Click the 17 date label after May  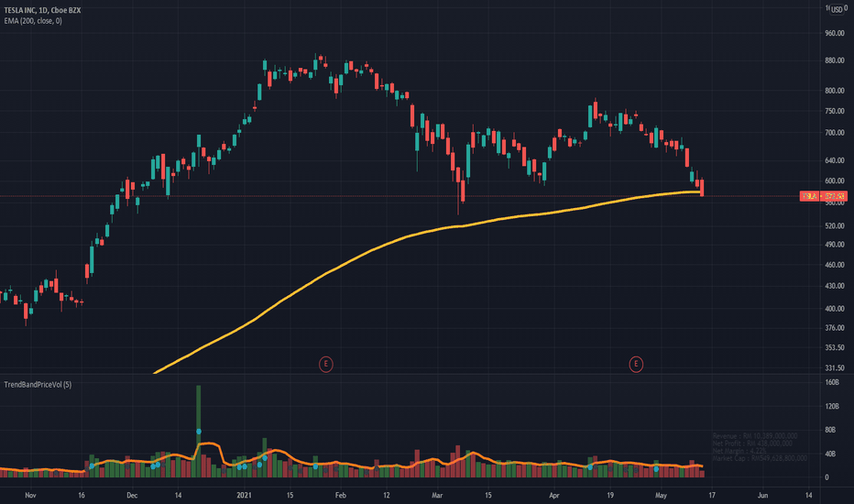pos(711,495)
